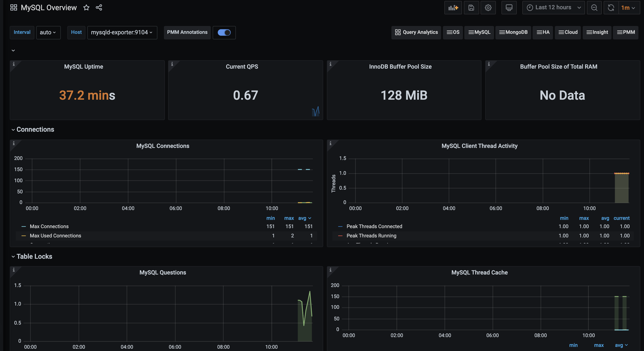Open the MySQL dashboards menu
The height and width of the screenshot is (351, 644).
pos(479,32)
